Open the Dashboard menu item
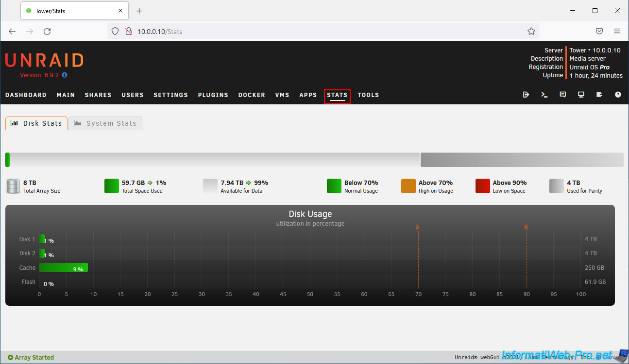629x364 pixels. [x=26, y=95]
